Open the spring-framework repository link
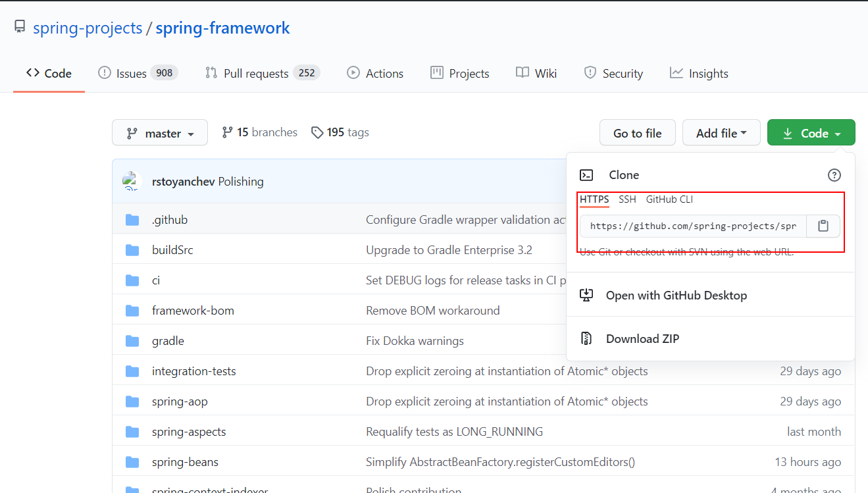This screenshot has height=493, width=868. [x=222, y=28]
